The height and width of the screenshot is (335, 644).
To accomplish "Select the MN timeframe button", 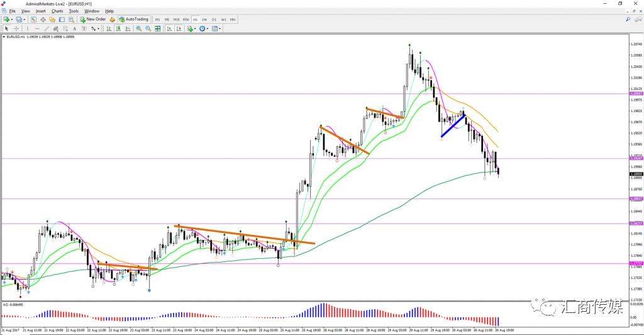I will coord(233,20).
